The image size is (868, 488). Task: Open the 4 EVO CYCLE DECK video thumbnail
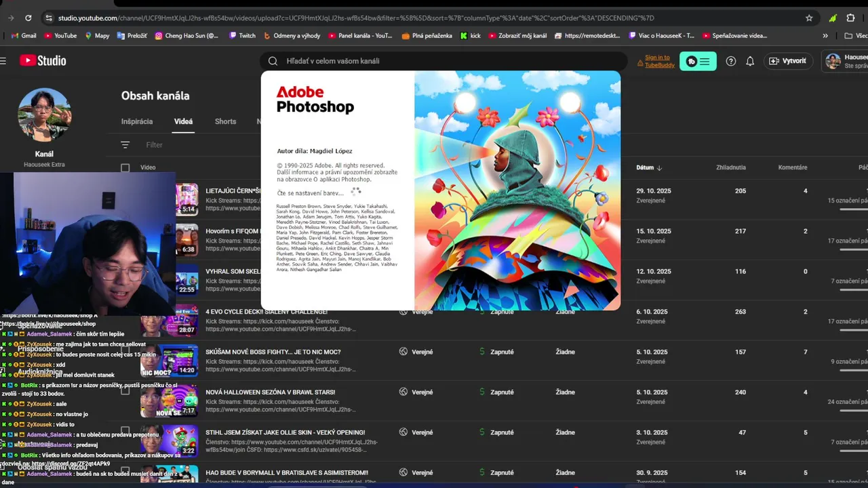pyautogui.click(x=169, y=320)
